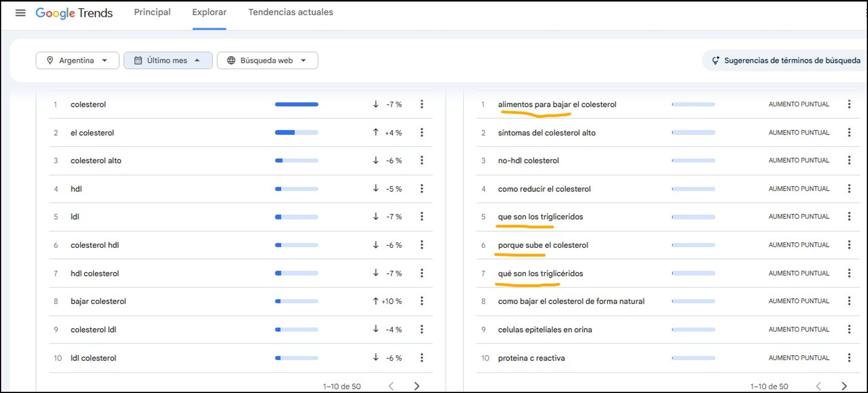Image resolution: width=868 pixels, height=393 pixels.
Task: Open options for 'porque sube el colesterol'
Action: (849, 245)
